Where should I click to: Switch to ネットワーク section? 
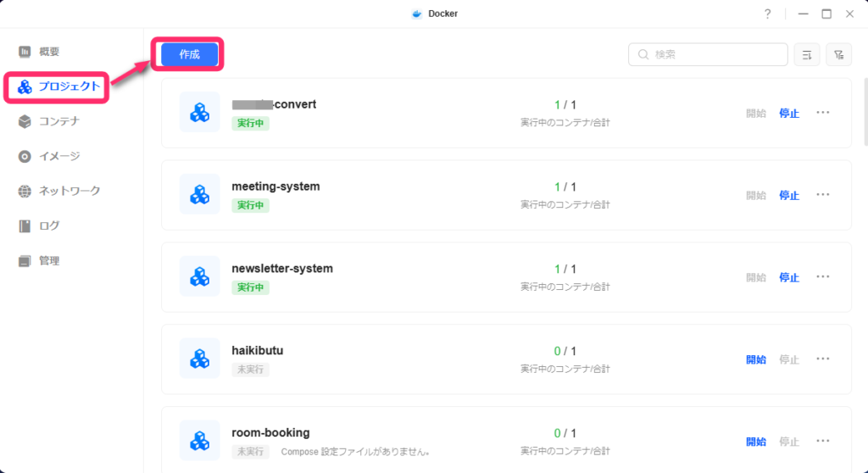(58, 191)
